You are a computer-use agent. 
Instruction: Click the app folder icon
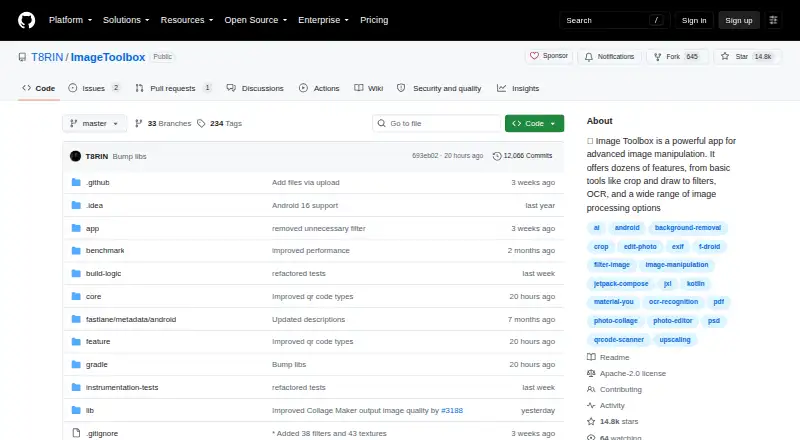click(76, 228)
